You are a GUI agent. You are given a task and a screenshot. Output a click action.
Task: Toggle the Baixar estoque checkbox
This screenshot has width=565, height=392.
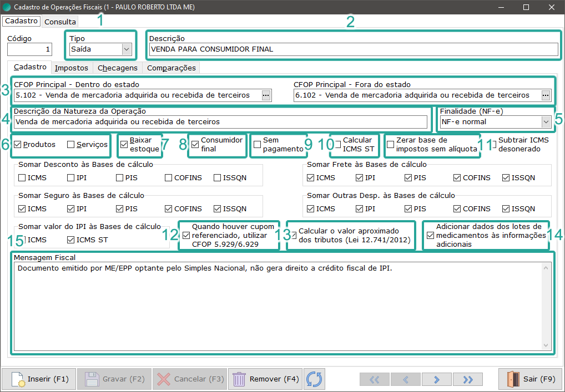tap(124, 145)
